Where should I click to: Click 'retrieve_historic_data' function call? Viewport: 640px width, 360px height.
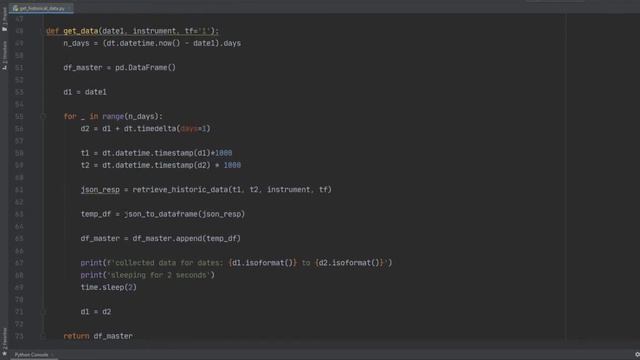[180, 190]
